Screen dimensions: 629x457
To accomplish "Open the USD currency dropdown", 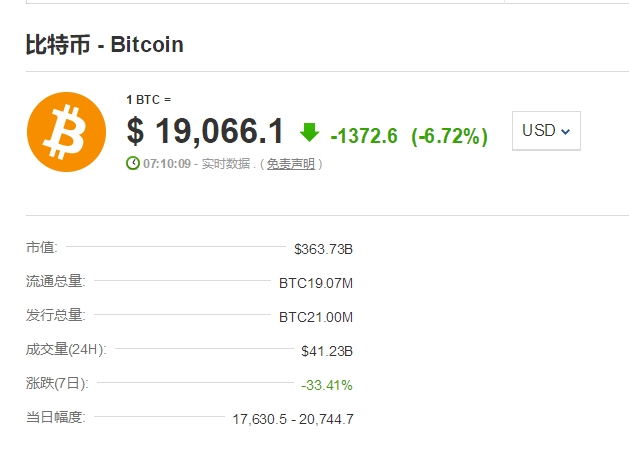I will [545, 131].
